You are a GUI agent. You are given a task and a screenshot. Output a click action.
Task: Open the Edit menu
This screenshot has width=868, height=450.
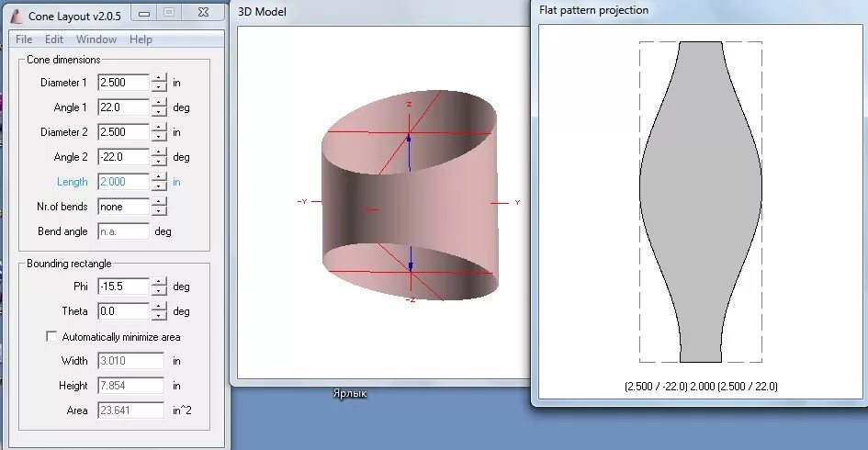tap(53, 39)
